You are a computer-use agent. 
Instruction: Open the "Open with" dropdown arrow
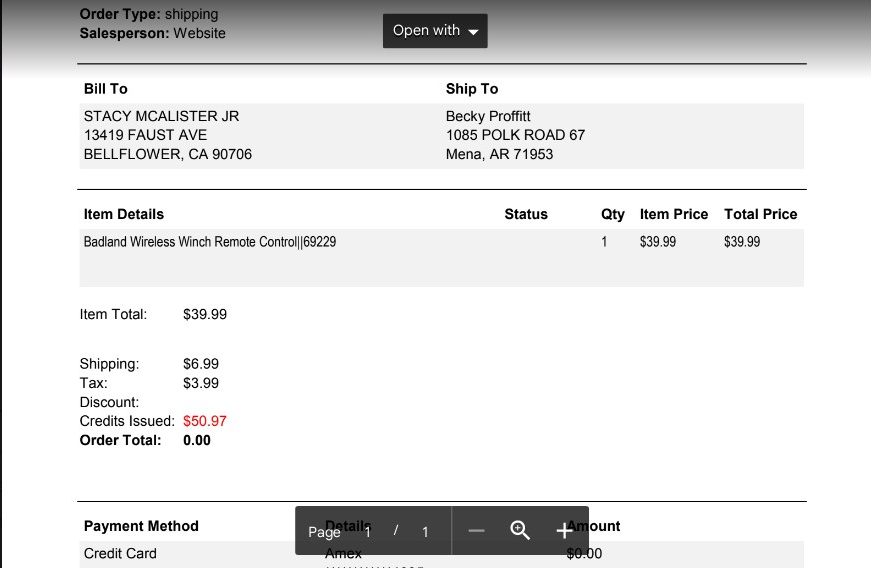[x=473, y=32]
